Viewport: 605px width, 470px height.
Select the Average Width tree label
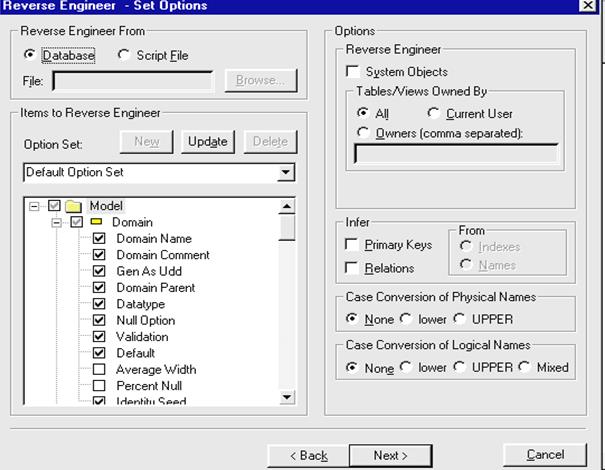[x=156, y=369]
